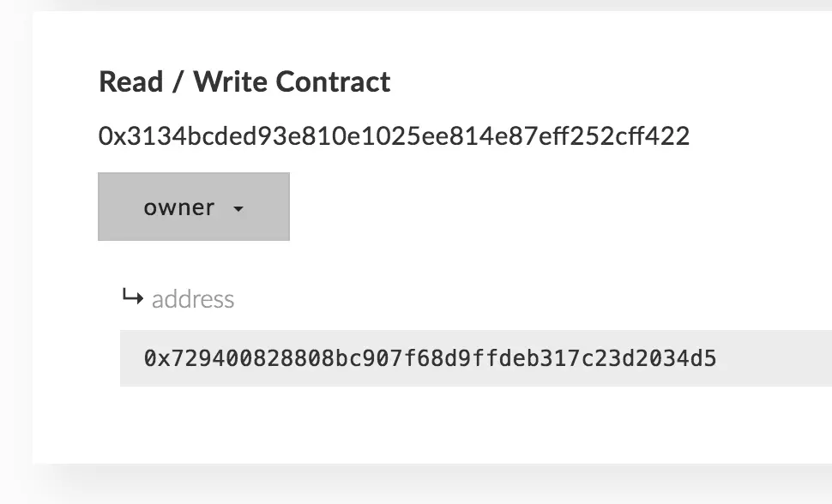This screenshot has height=504, width=832.
Task: Click the owner text inside the gray button
Action: (179, 207)
